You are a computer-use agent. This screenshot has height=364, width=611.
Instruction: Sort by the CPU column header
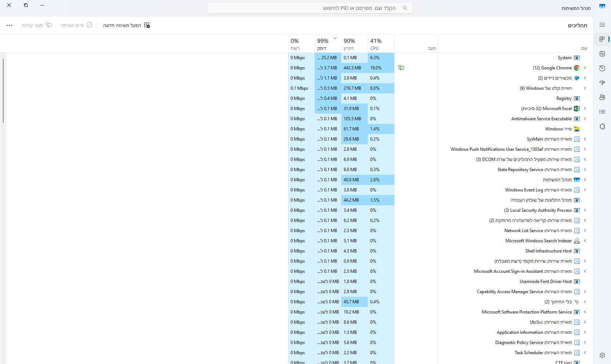click(x=381, y=44)
